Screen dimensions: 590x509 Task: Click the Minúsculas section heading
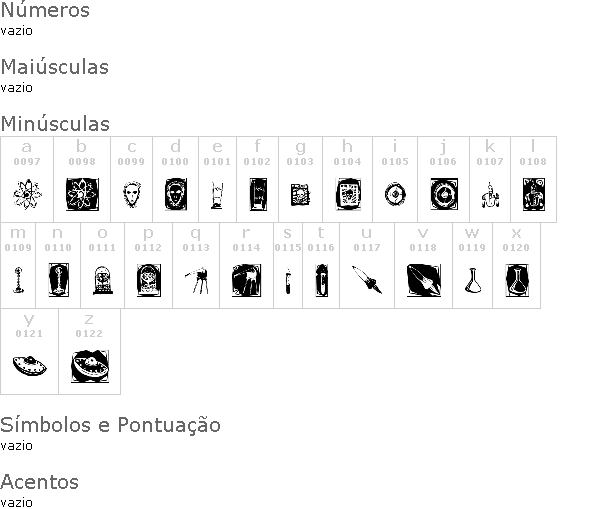55,124
